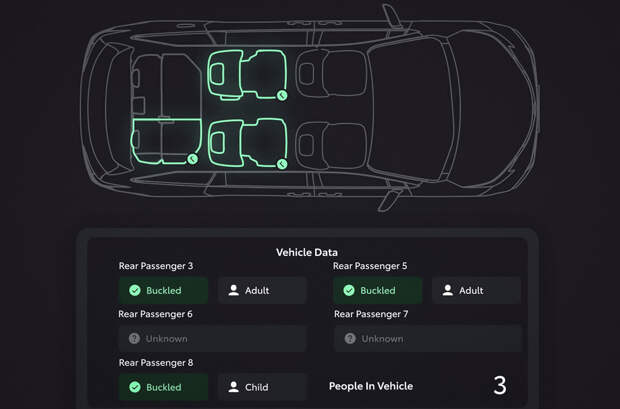Click the green checkmark in Rear Passenger 8 Buckled
Screen dimensions: 620x409
pos(135,387)
